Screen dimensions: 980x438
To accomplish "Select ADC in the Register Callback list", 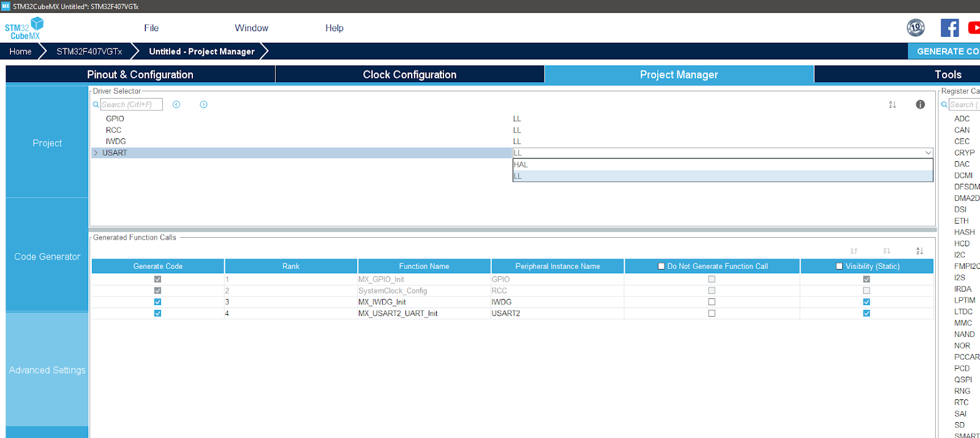I will pos(962,119).
